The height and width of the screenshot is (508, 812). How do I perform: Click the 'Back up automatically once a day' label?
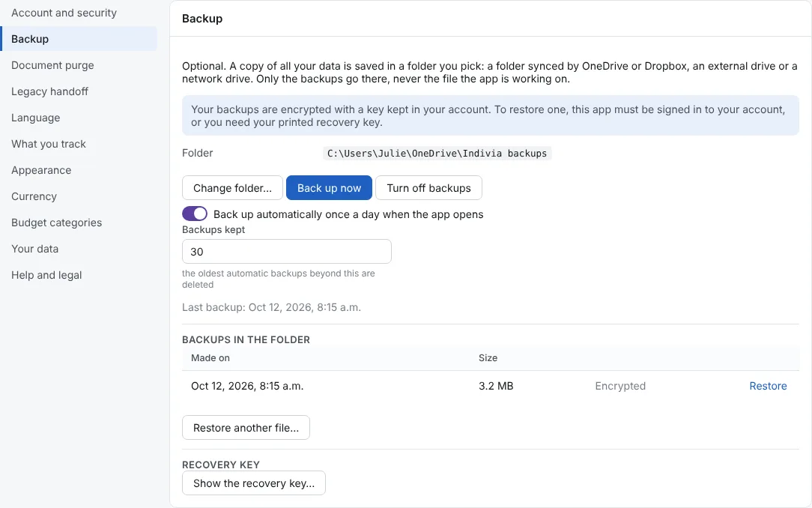click(x=348, y=214)
